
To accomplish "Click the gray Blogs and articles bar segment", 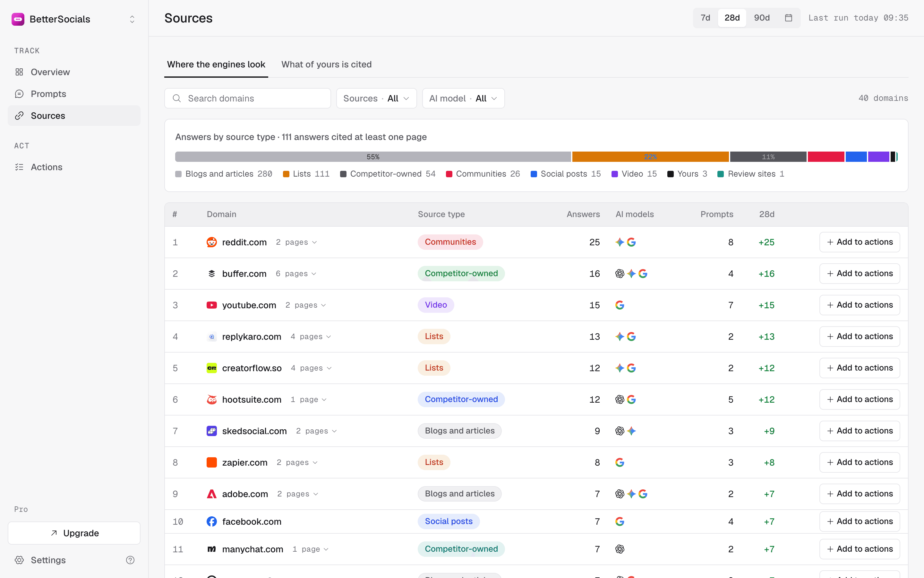I will (373, 157).
